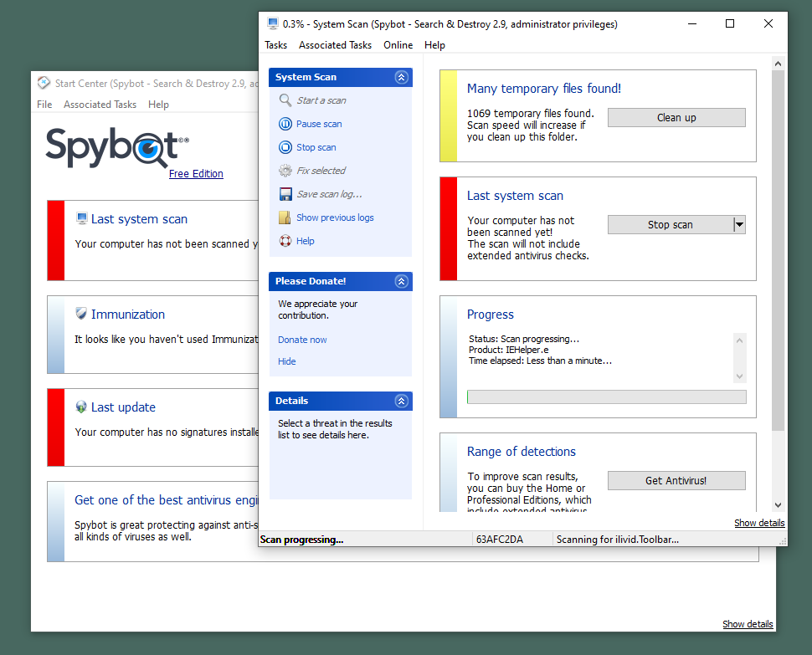Click the Save scan log floppy icon
This screenshot has width=812, height=655.
click(x=285, y=194)
